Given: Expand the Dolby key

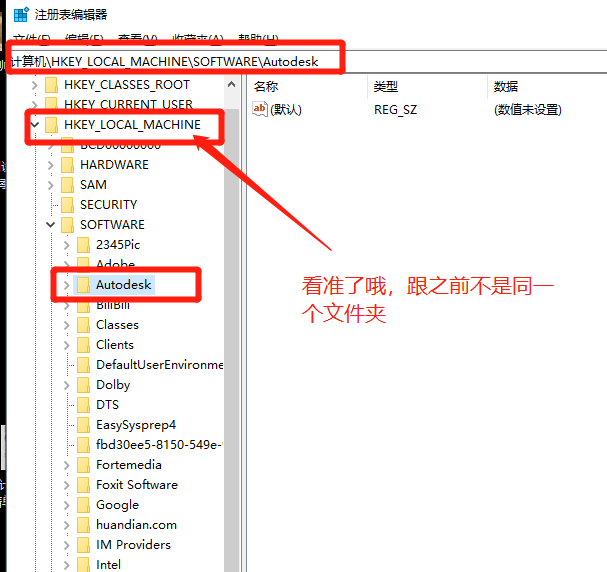Looking at the screenshot, I should point(67,385).
